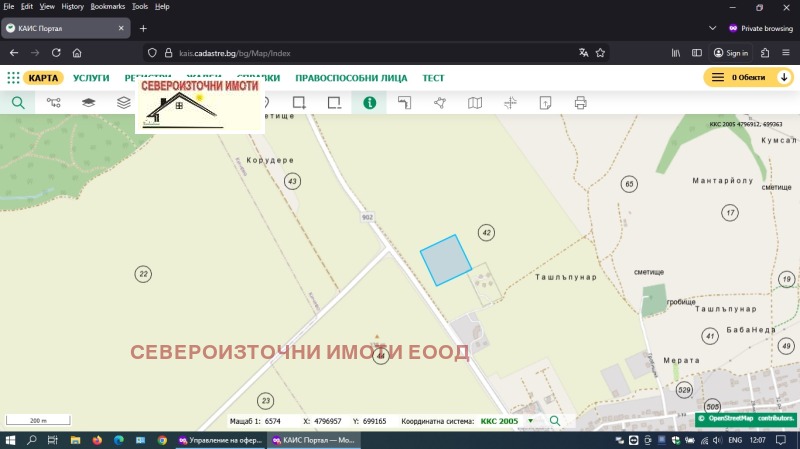The height and width of the screenshot is (449, 800).
Task: Click map area marker 43
Action: [292, 181]
